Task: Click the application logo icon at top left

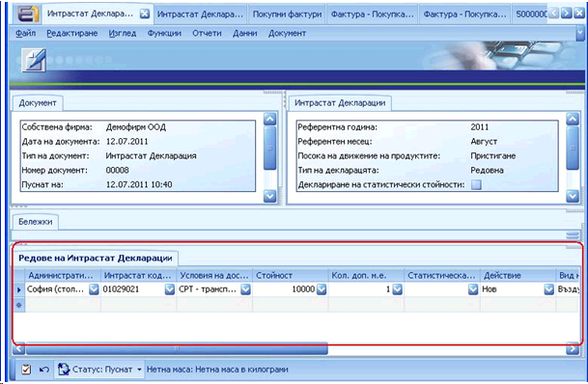Action: point(28,14)
